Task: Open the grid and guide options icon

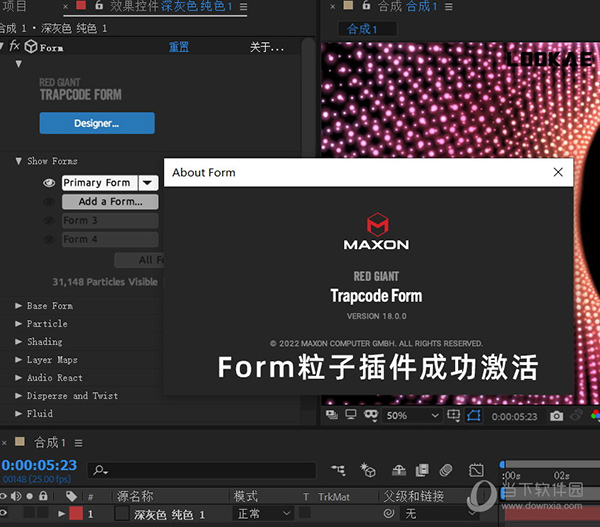Action: [453, 415]
